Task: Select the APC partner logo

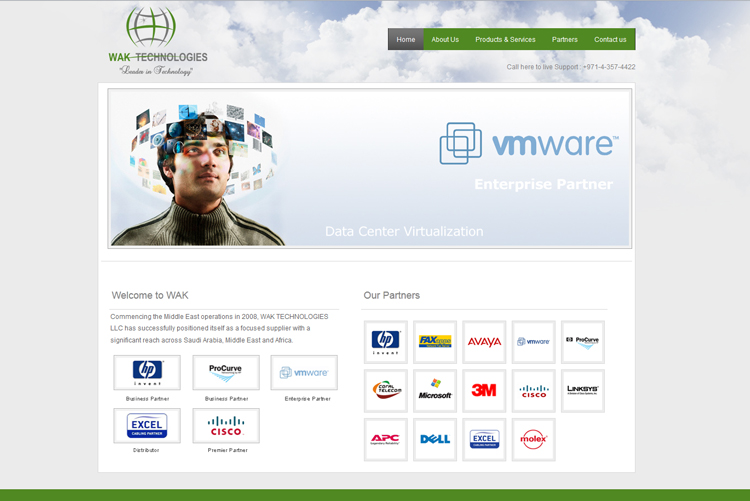Action: (386, 439)
